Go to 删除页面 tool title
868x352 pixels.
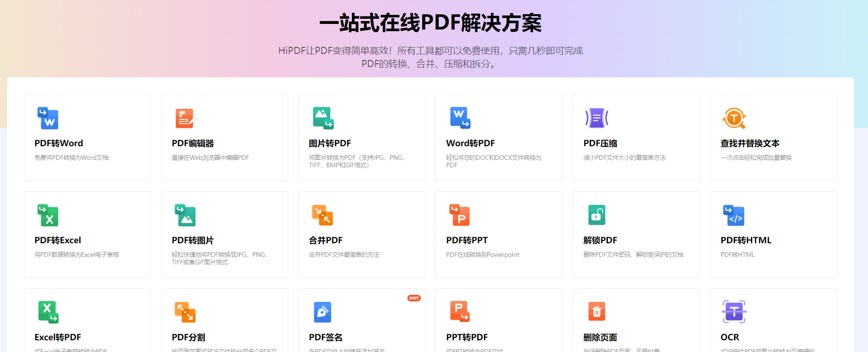coord(600,337)
